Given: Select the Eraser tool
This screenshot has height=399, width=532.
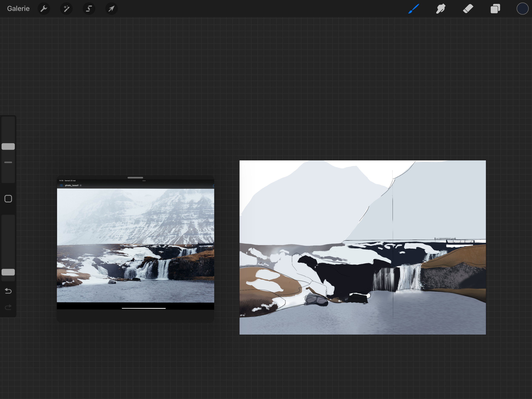Looking at the screenshot, I should tap(468, 9).
